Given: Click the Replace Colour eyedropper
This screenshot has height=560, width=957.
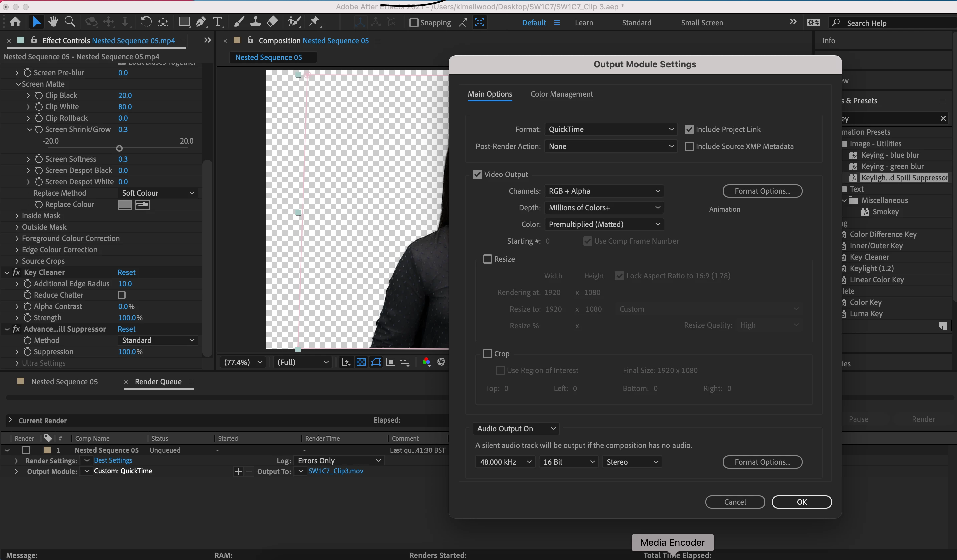Looking at the screenshot, I should (142, 205).
